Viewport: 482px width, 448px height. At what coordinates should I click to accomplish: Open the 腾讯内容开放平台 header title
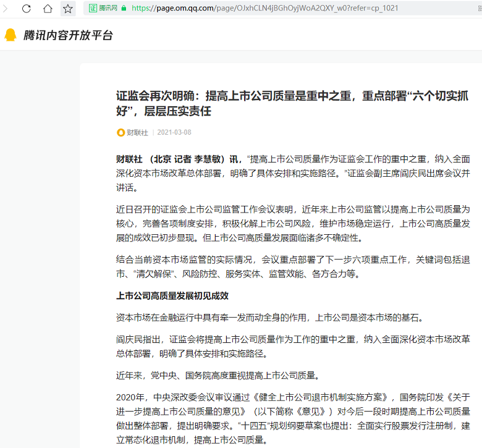(68, 35)
